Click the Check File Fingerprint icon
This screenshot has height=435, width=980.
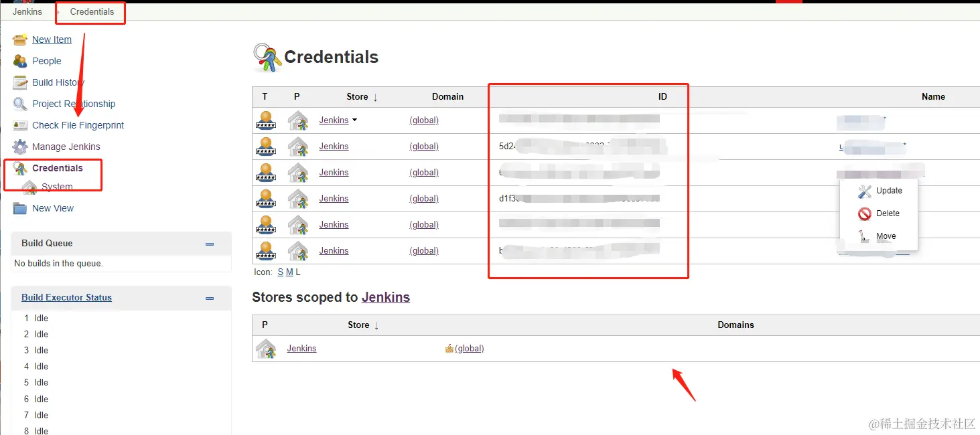coord(20,125)
